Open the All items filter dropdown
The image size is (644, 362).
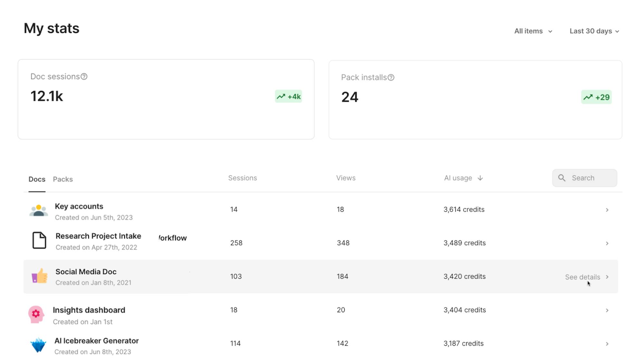pos(533,31)
